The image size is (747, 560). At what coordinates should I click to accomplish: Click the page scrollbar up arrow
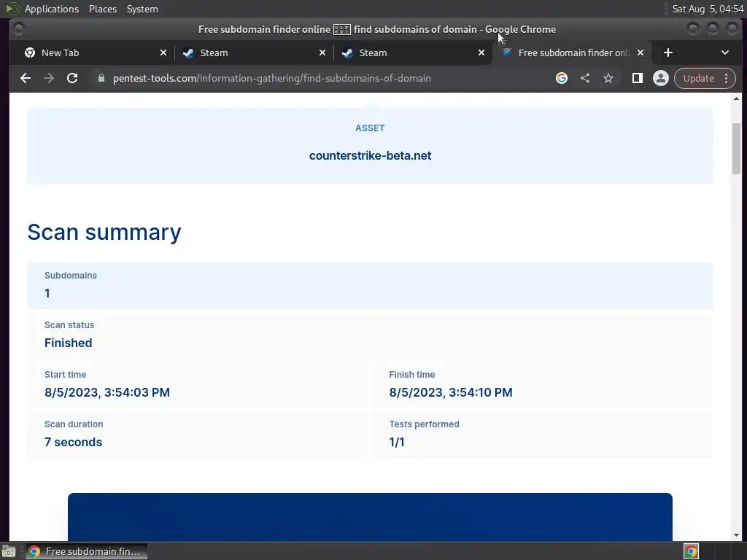click(737, 98)
